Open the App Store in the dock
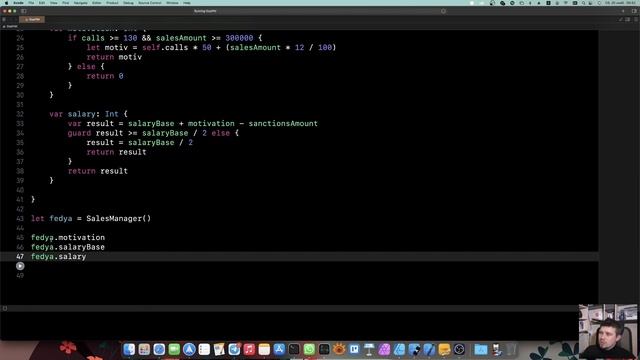 pos(279,349)
